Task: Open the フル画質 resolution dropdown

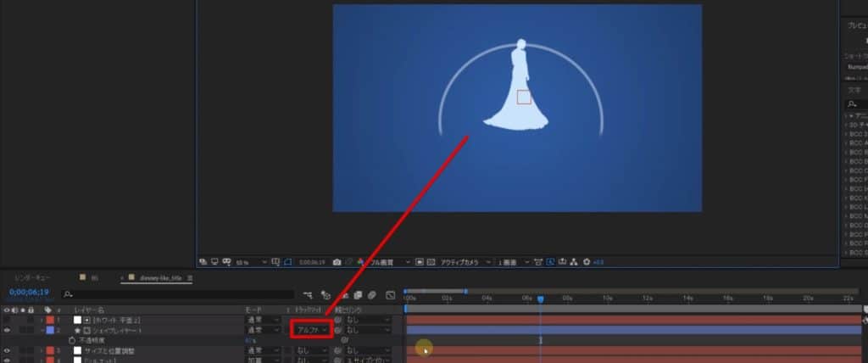Action: 392,261
